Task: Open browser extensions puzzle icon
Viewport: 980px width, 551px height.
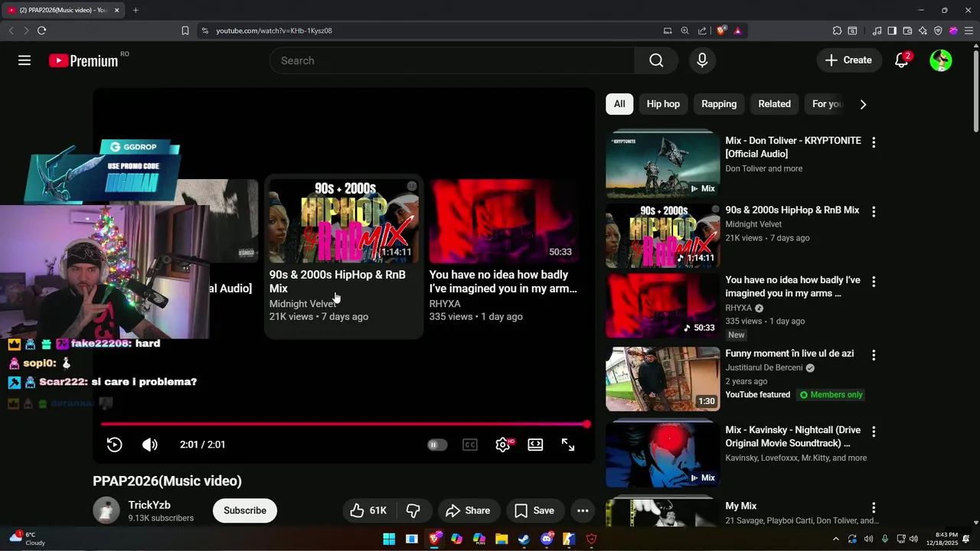Action: (x=837, y=31)
